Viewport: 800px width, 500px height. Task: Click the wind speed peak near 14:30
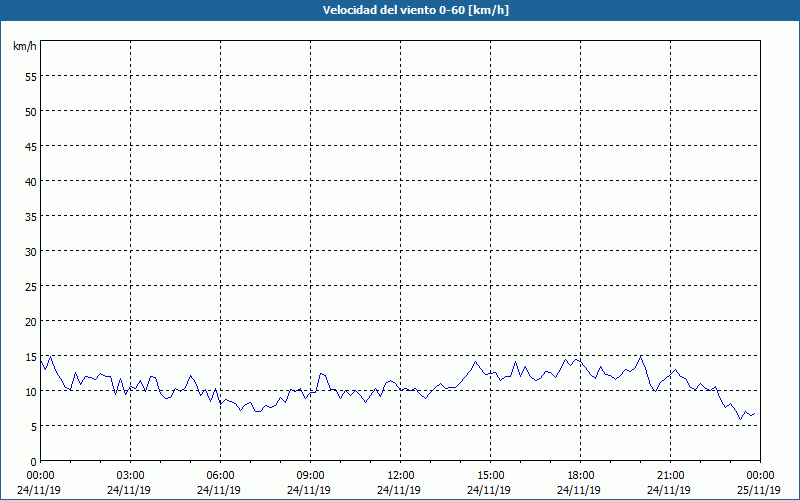coord(476,362)
